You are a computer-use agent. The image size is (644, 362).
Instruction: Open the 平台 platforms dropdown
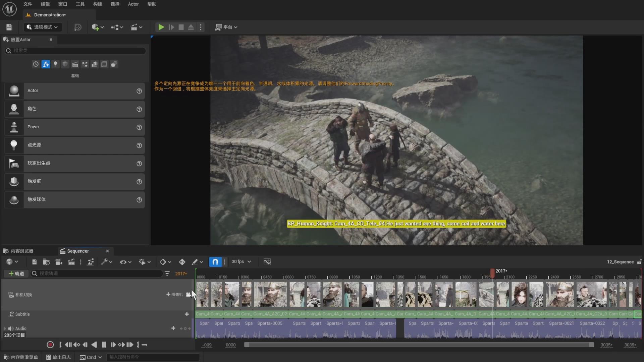tap(226, 27)
